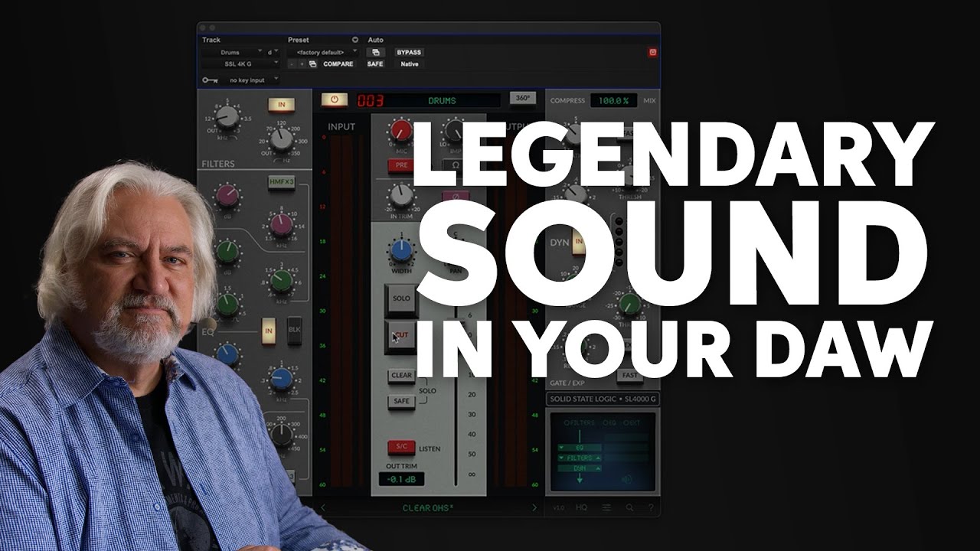The width and height of the screenshot is (980, 551).
Task: Toggle the CUT button
Action: 400,336
